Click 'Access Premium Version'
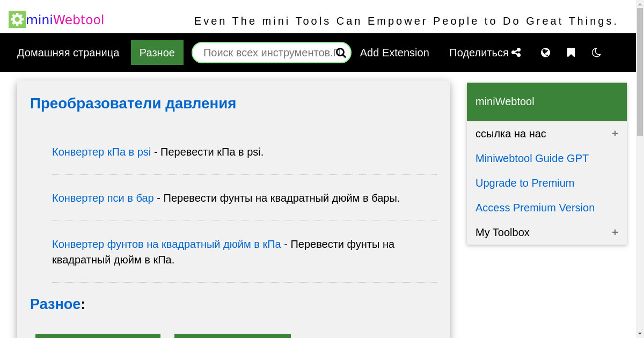The width and height of the screenshot is (644, 338). click(x=535, y=208)
